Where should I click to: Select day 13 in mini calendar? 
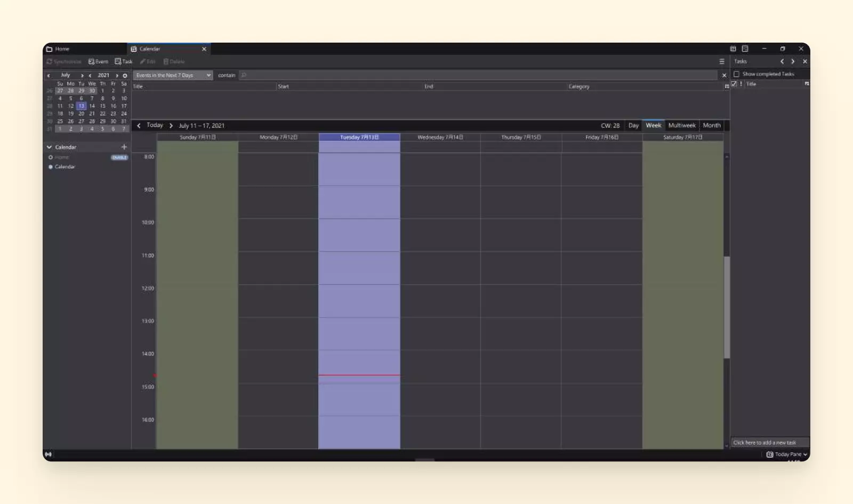coord(82,106)
